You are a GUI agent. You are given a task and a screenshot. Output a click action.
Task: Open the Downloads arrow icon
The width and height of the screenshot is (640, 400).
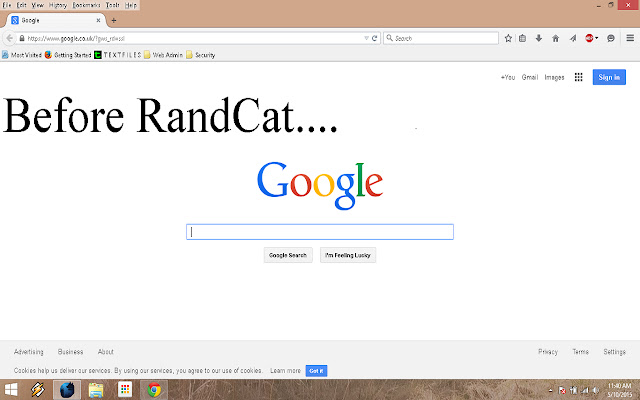tap(539, 38)
